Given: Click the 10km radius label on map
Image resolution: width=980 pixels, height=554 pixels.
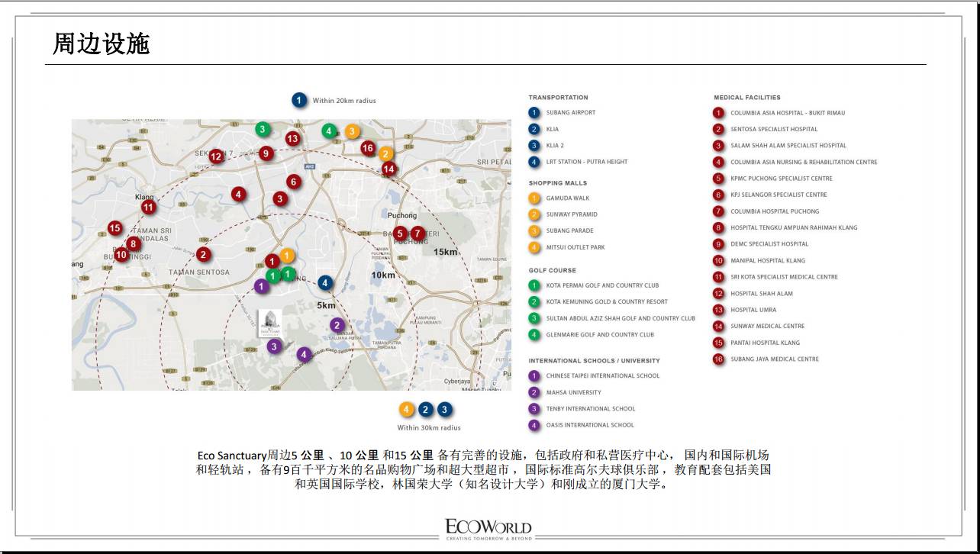Looking at the screenshot, I should tap(383, 275).
